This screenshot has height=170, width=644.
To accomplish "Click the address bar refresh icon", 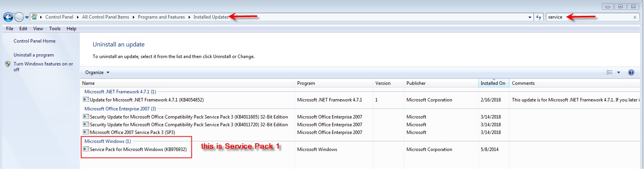I will click(x=539, y=17).
